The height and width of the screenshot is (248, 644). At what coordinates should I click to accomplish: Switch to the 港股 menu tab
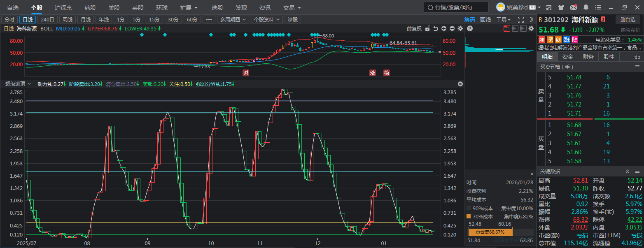90,8
